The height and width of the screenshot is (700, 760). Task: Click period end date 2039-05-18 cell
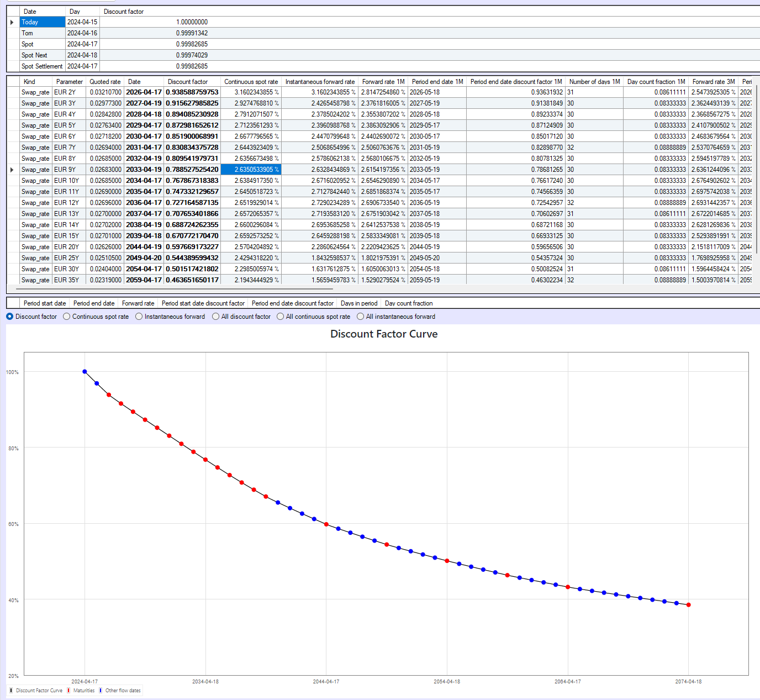437,236
